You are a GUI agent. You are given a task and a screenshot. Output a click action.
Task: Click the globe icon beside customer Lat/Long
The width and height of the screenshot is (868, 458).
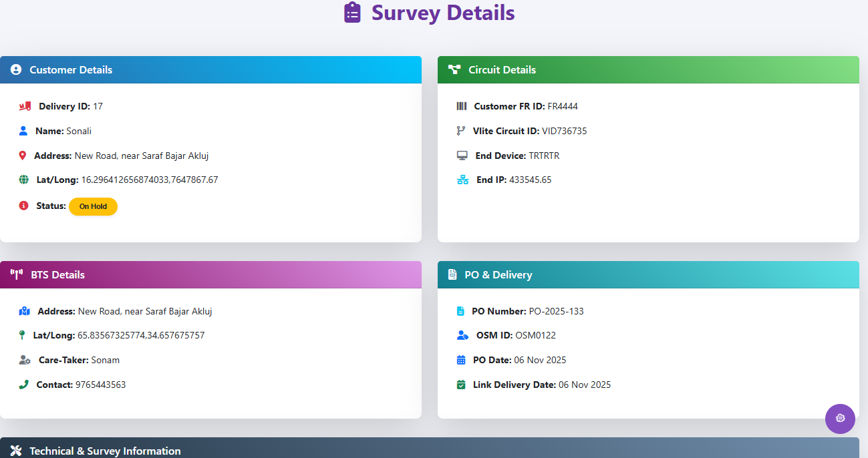click(x=24, y=180)
